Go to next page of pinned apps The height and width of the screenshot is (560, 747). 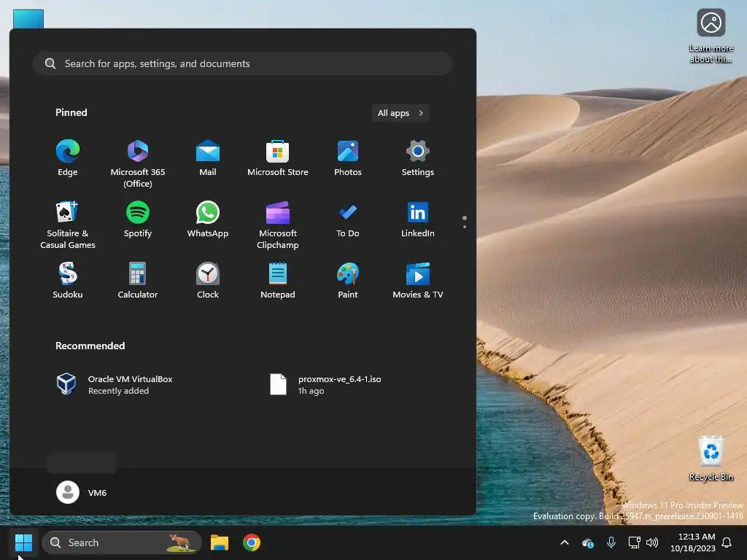(465, 227)
